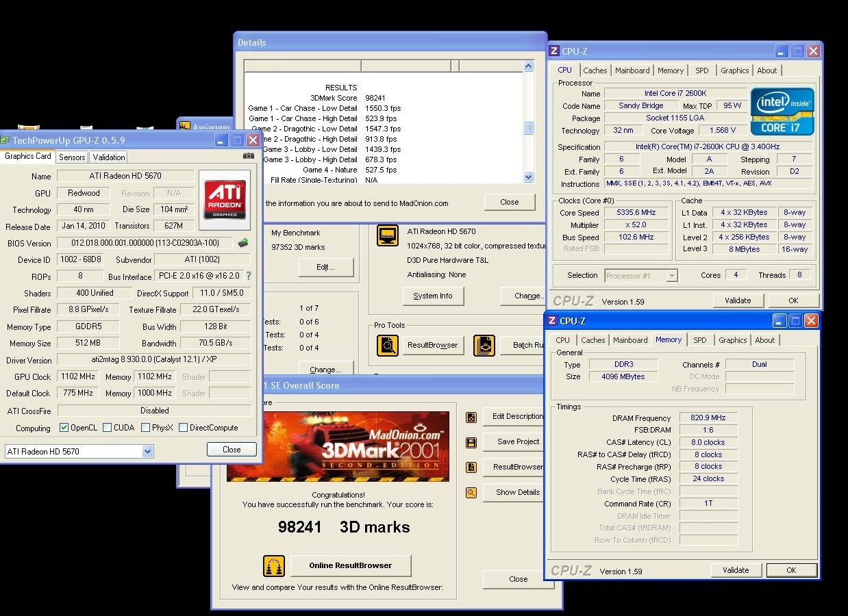Open the About tab in top CPU-Z
Screen dimensions: 848x616
tap(767, 70)
